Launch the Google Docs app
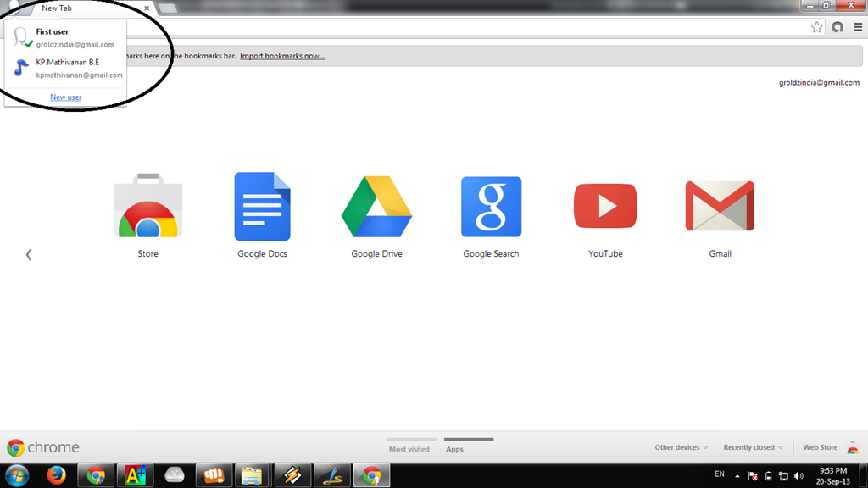Screen dimensions: 868x488 (x=263, y=206)
